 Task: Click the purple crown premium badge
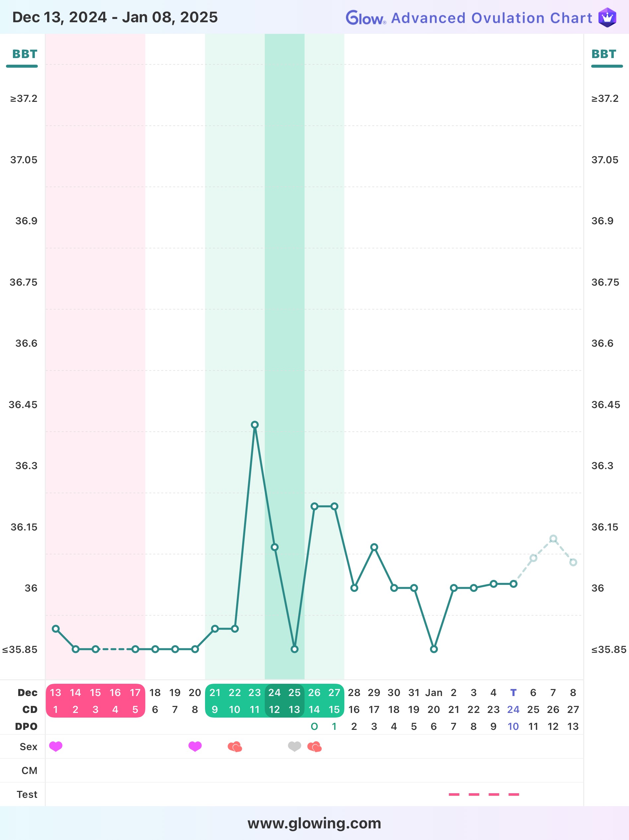(x=607, y=18)
